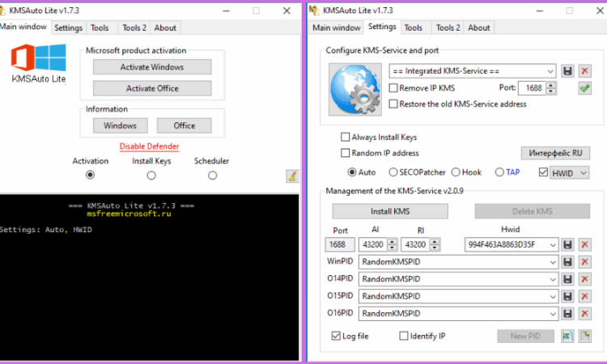Click the Office information button
607x364 pixels.
(185, 125)
